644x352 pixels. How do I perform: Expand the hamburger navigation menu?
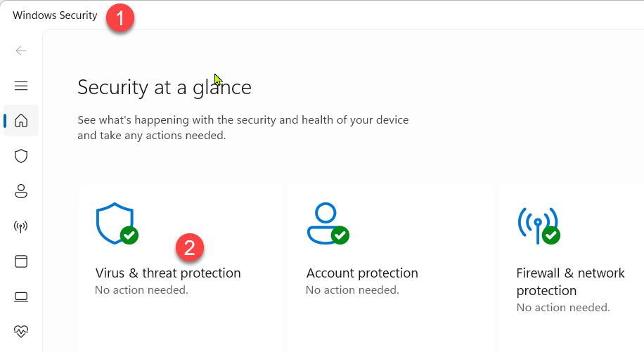coord(21,86)
